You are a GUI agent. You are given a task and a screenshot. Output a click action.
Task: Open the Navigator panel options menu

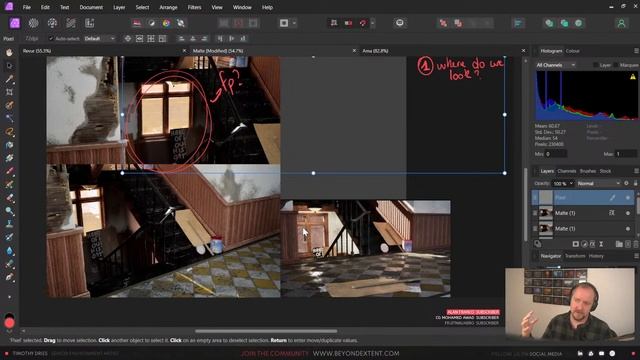tap(636, 256)
